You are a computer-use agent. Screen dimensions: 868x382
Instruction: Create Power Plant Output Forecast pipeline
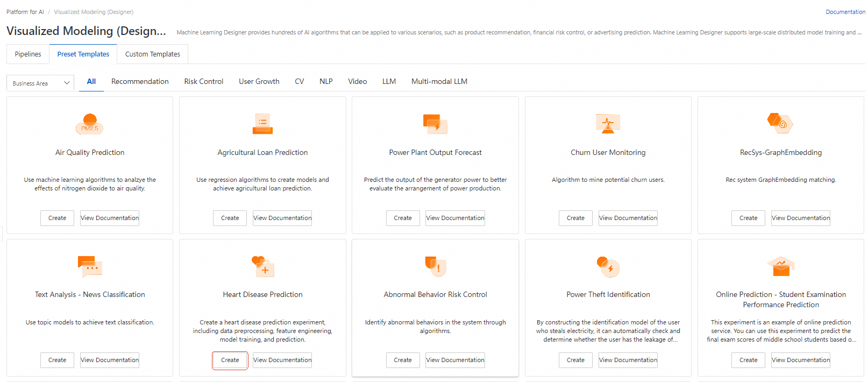(x=403, y=218)
